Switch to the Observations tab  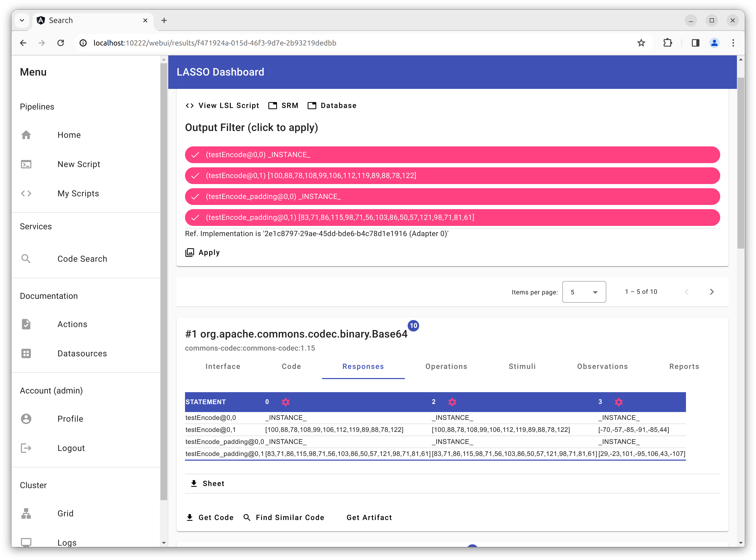[x=602, y=367]
